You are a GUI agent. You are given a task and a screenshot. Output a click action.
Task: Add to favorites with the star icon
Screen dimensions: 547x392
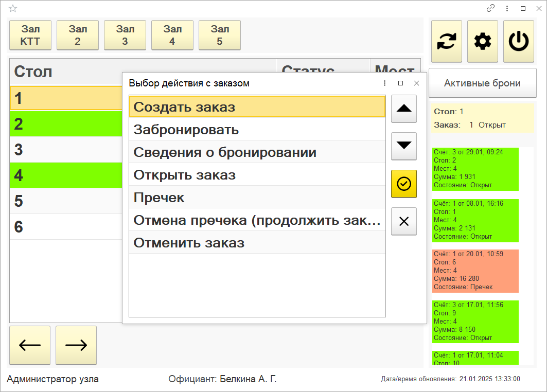(13, 8)
